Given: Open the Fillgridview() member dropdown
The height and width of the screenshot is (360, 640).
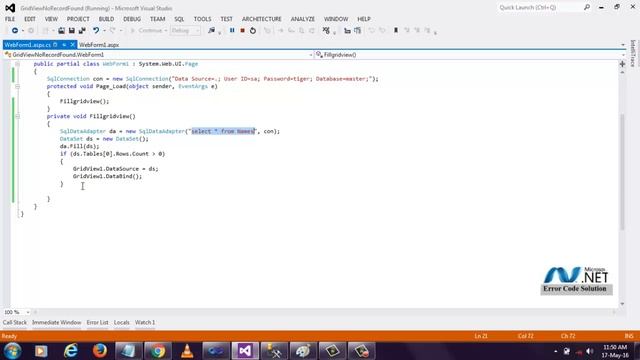Looking at the screenshot, I should (x=470, y=55).
